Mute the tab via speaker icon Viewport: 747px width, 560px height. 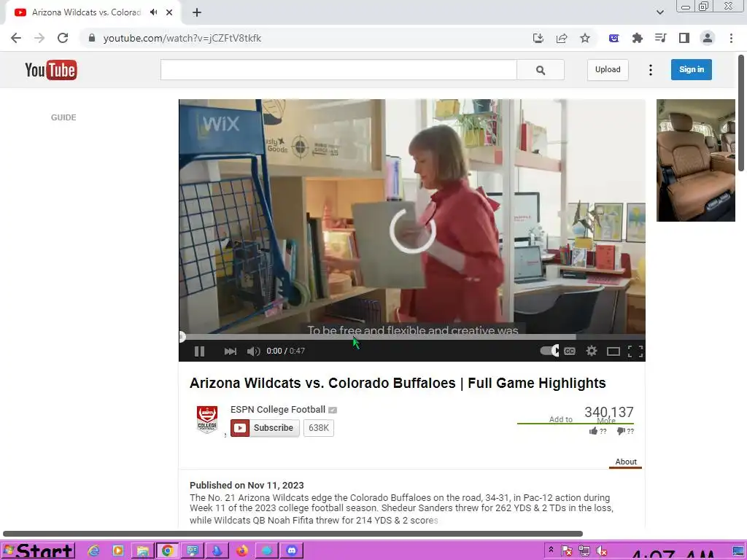click(x=153, y=12)
